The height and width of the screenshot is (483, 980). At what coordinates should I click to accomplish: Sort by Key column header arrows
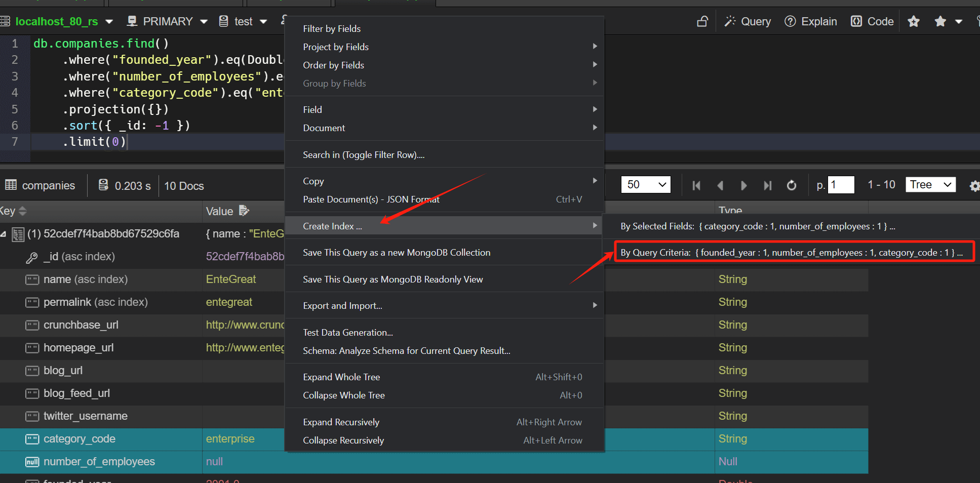pyautogui.click(x=22, y=211)
